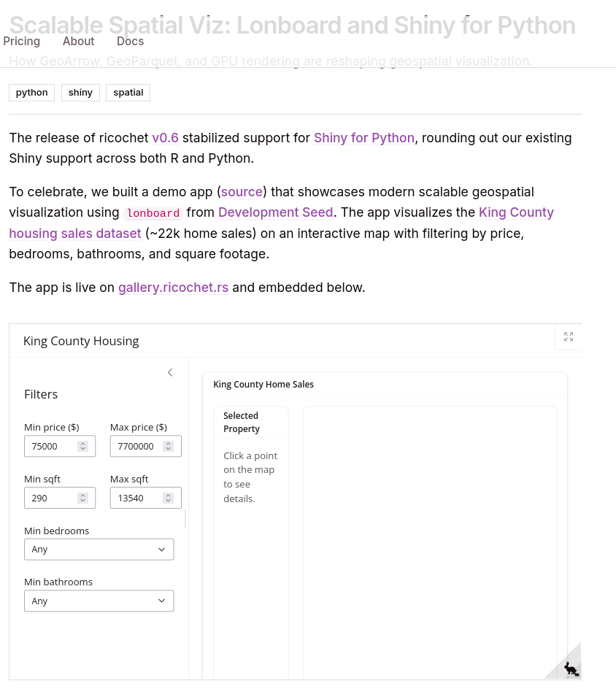Adjust the Max sqft stepper arrows
The image size is (616, 697).
click(169, 498)
